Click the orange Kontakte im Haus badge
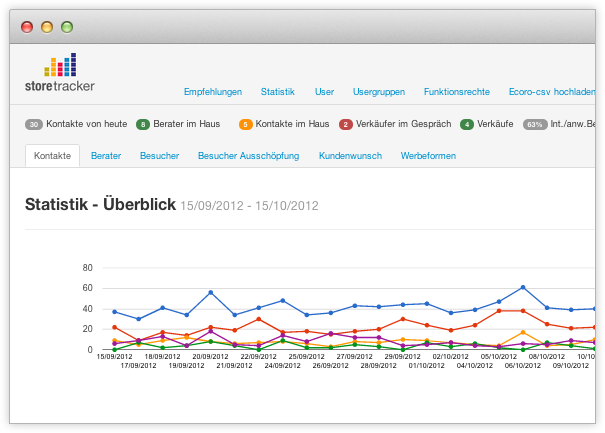Viewport: 605px width, 433px height. (x=245, y=124)
